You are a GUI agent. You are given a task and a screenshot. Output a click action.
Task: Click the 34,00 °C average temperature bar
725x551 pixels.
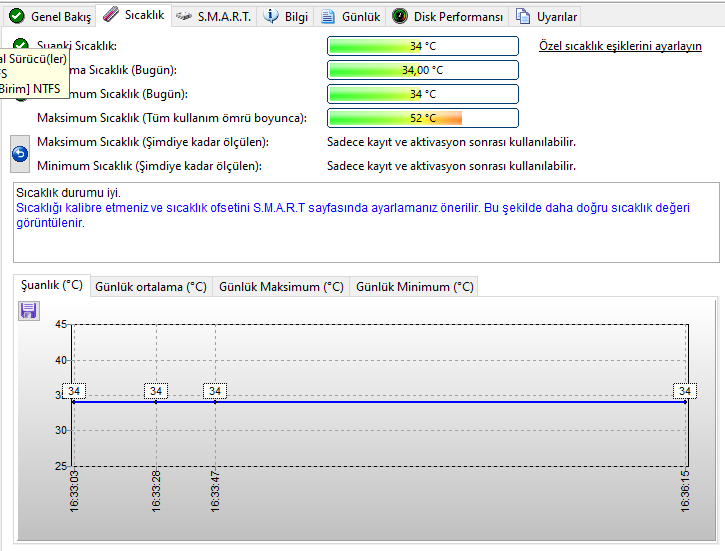423,70
